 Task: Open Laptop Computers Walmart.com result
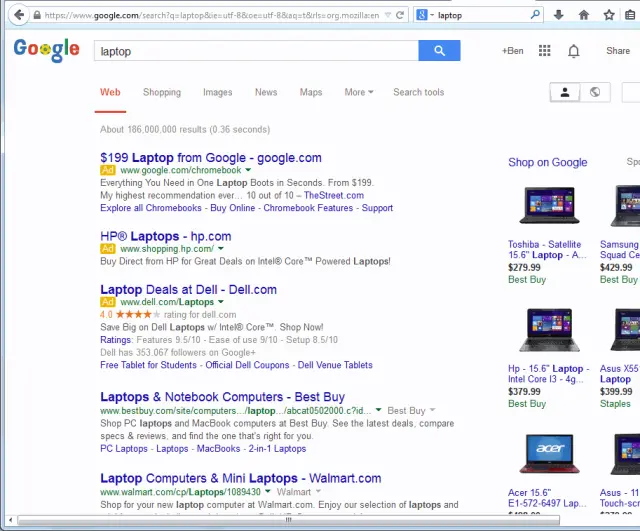[240, 478]
